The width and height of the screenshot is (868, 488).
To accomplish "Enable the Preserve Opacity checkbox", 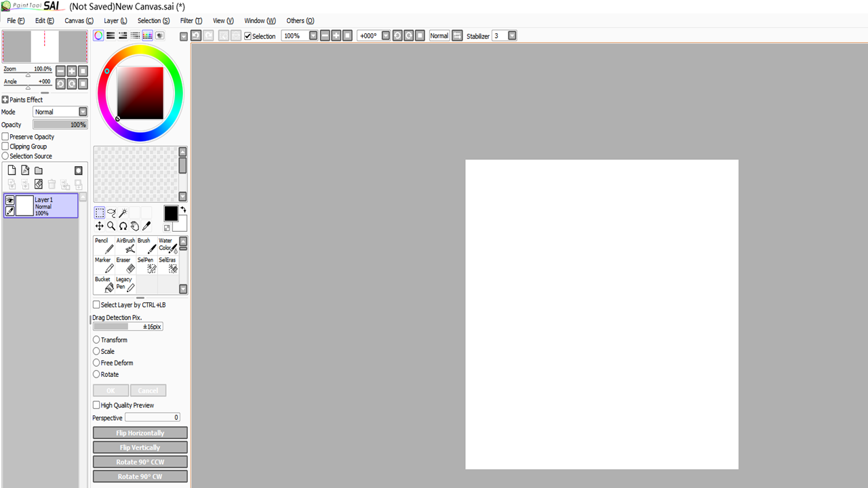I will pos(5,136).
